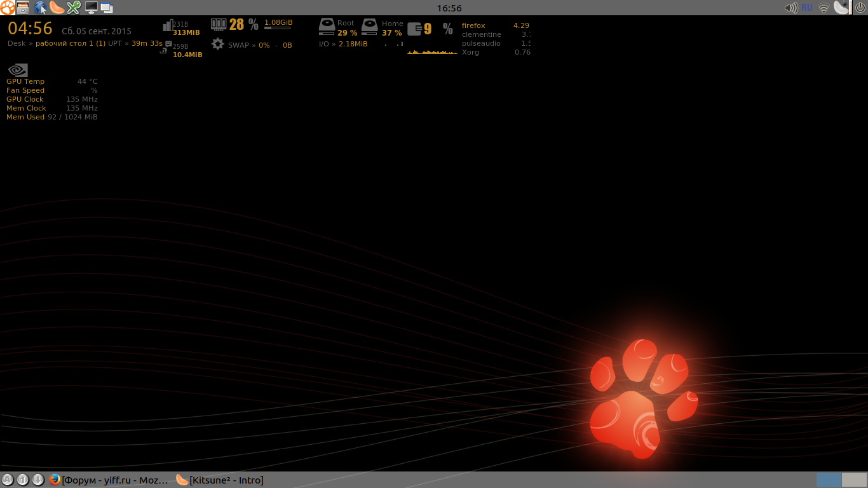Click the power shutdown icon
This screenshot has width=868, height=488.
860,8
